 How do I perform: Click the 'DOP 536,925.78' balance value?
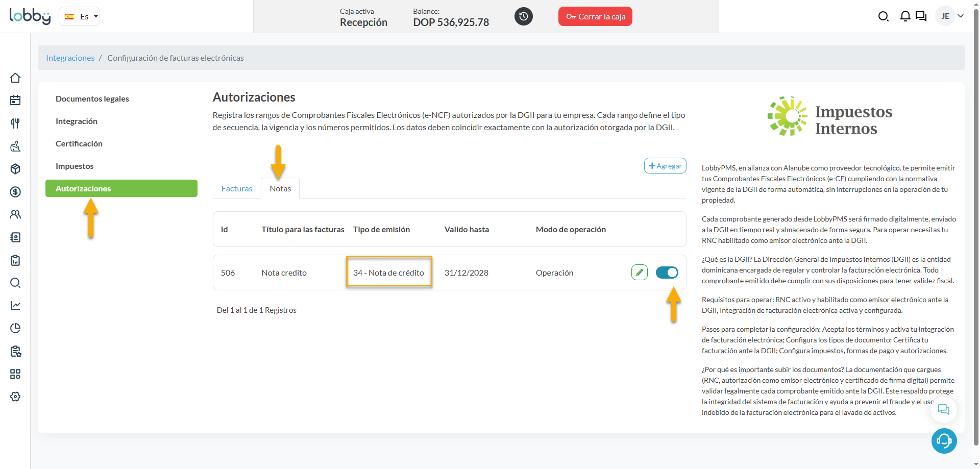click(451, 22)
